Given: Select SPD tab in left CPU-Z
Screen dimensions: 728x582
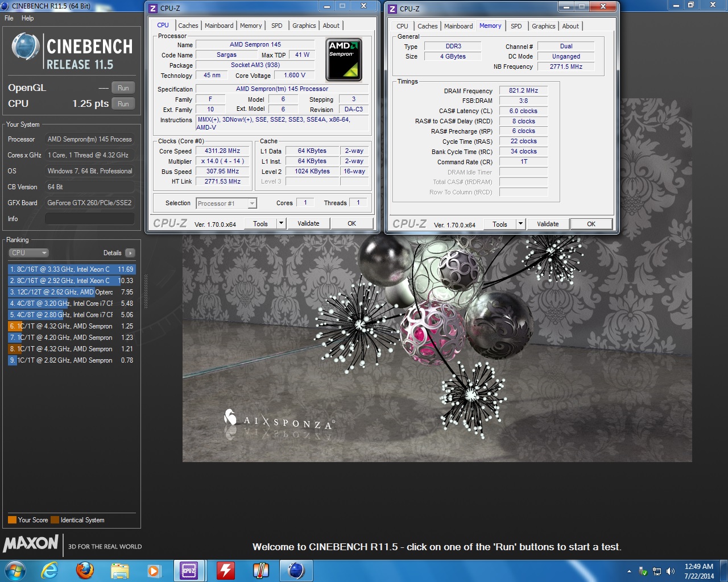Looking at the screenshot, I should point(277,26).
